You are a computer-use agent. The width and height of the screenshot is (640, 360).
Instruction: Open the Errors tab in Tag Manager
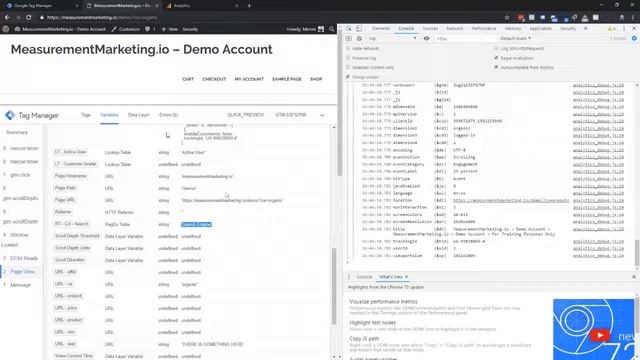(169, 115)
